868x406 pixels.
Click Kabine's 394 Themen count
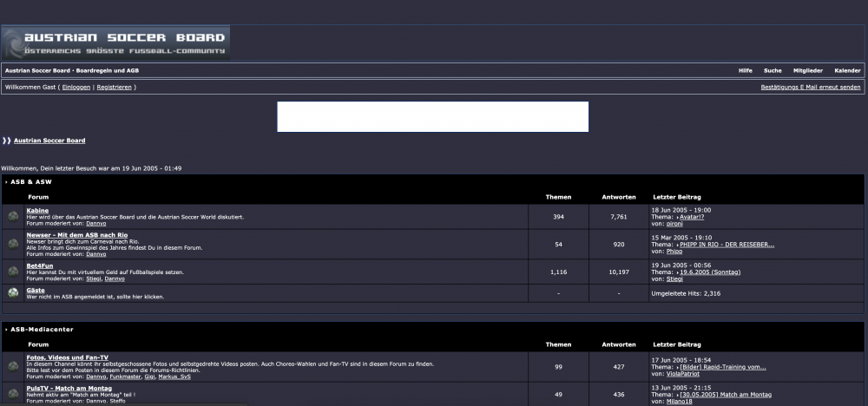tap(558, 217)
